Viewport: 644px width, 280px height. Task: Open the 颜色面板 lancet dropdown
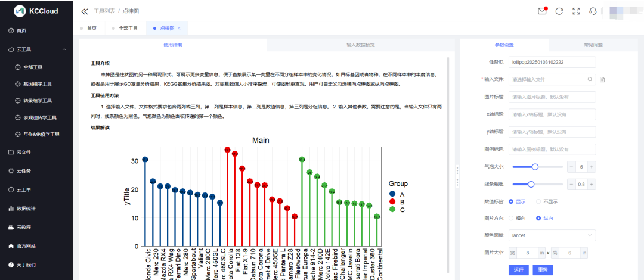(x=552, y=235)
